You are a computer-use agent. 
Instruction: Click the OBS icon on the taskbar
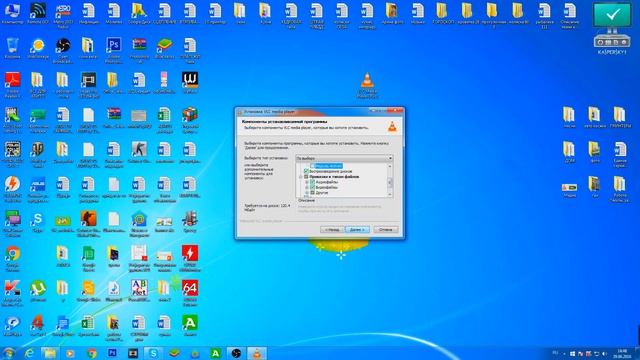point(236,353)
